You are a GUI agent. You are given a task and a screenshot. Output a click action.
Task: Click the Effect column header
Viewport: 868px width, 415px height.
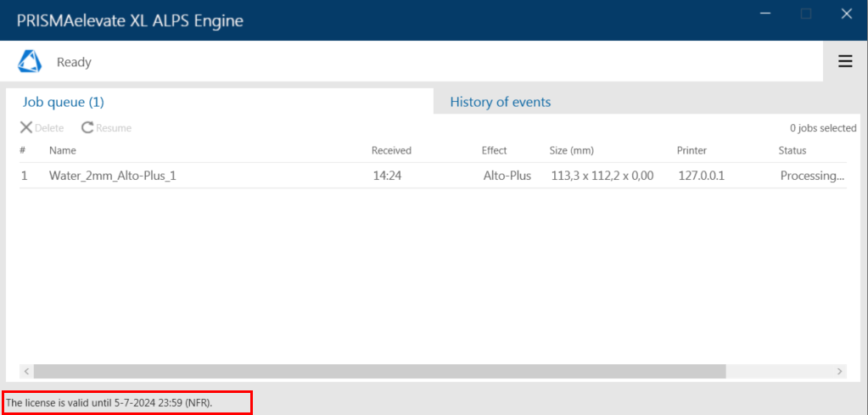pos(495,150)
